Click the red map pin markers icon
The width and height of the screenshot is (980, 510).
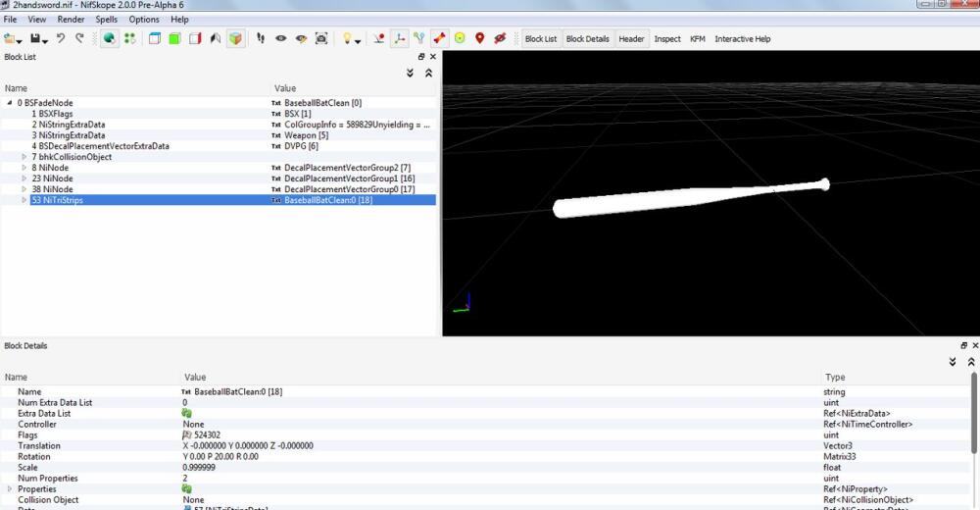click(480, 39)
